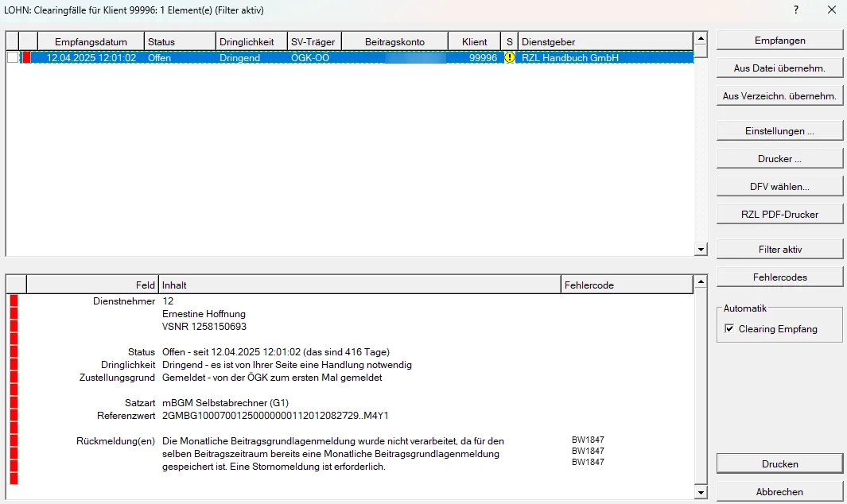Click the Dringlichkeit column header
The height and width of the screenshot is (504, 847).
coord(251,41)
